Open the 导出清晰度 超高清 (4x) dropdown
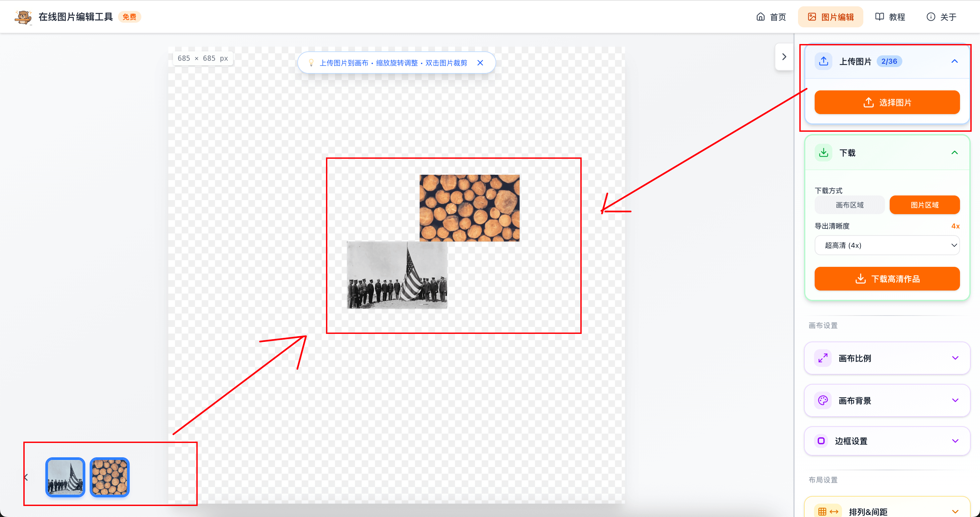This screenshot has width=980, height=517. click(x=886, y=245)
